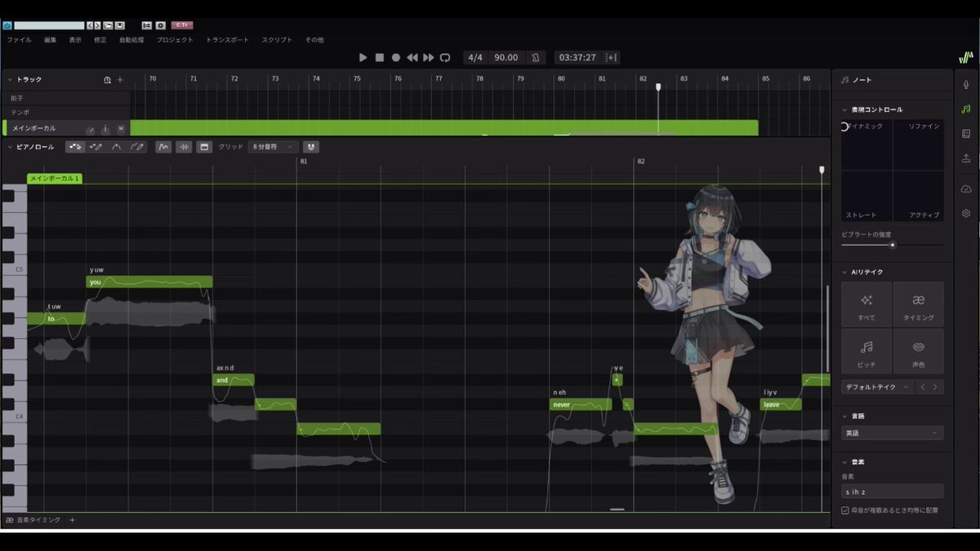Toggle loop playback in transport
Viewport: 980px width, 551px height.
[x=445, y=57]
